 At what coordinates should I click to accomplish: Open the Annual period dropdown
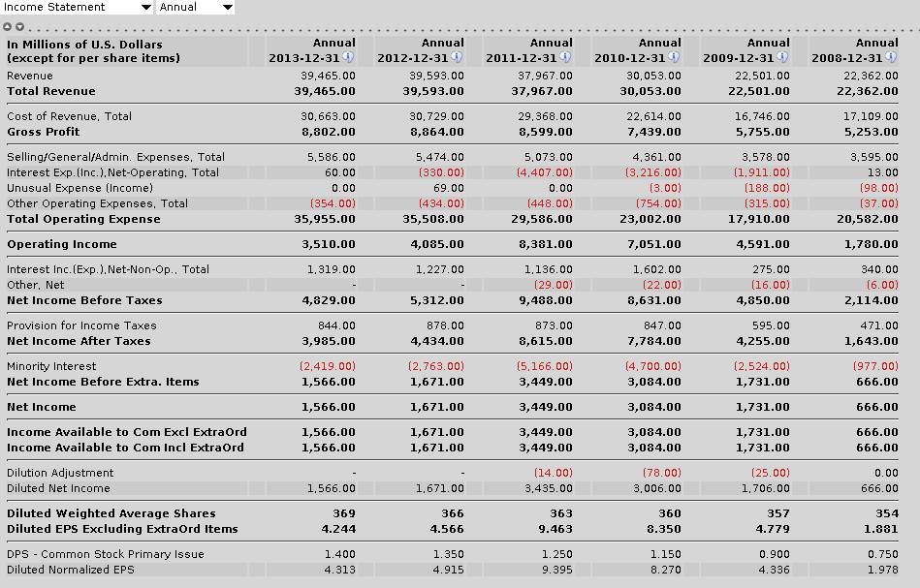(x=196, y=7)
